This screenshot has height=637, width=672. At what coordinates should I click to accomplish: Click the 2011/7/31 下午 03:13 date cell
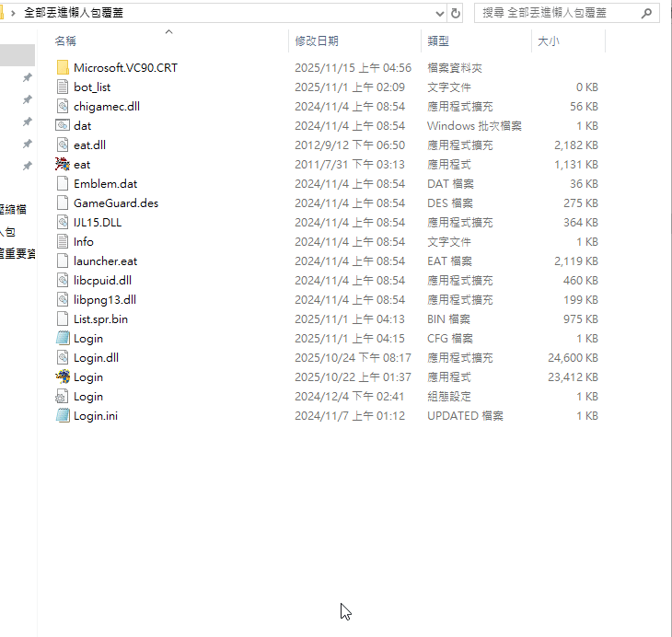[x=350, y=164]
